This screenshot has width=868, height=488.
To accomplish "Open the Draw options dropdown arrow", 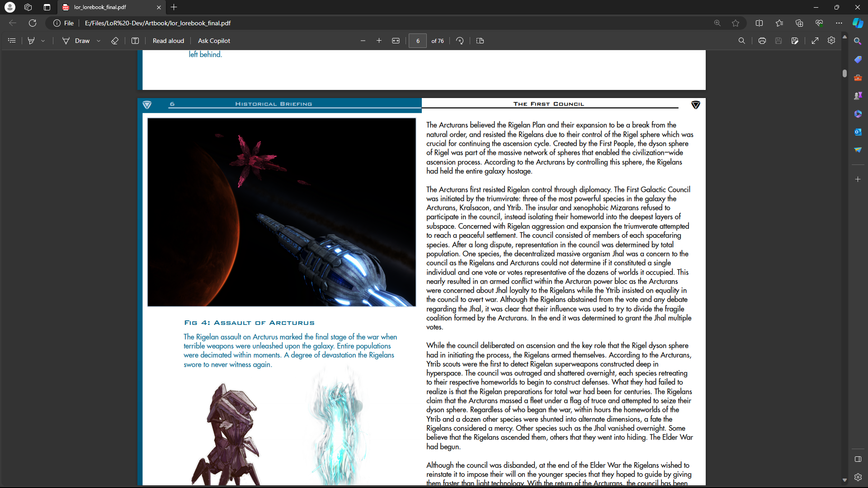I will (99, 41).
